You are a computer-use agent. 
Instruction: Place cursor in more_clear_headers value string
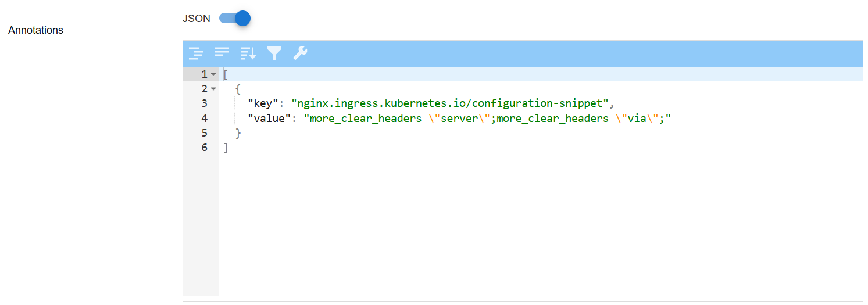pos(488,118)
